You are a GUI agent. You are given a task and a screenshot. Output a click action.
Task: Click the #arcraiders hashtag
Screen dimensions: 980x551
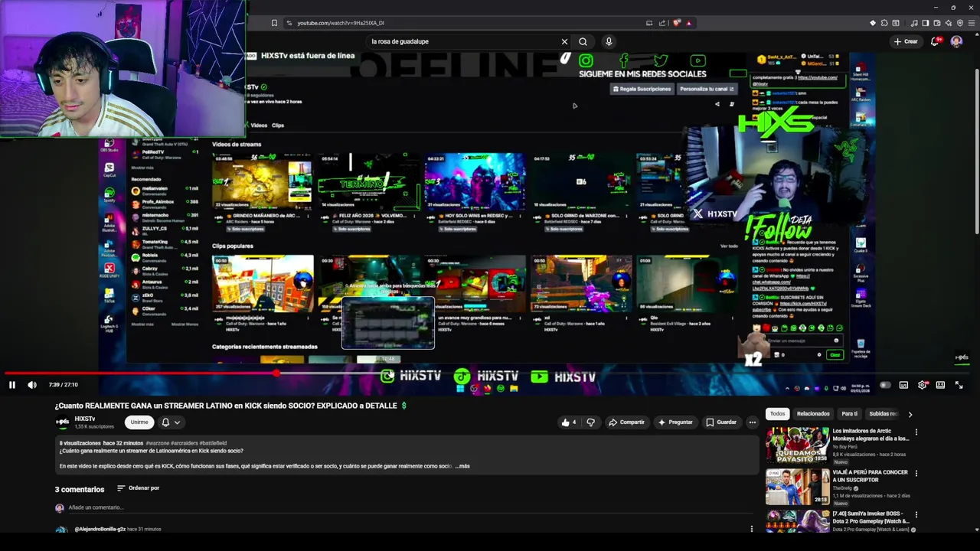185,443
